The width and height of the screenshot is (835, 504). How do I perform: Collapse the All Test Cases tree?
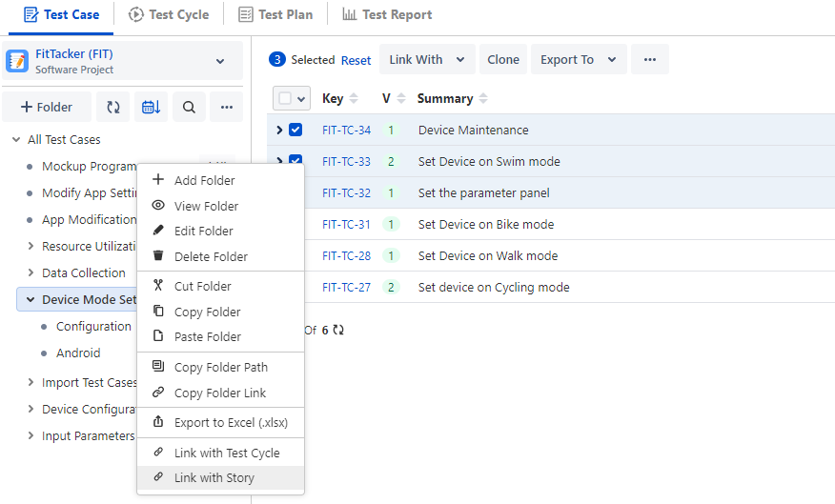click(x=16, y=139)
